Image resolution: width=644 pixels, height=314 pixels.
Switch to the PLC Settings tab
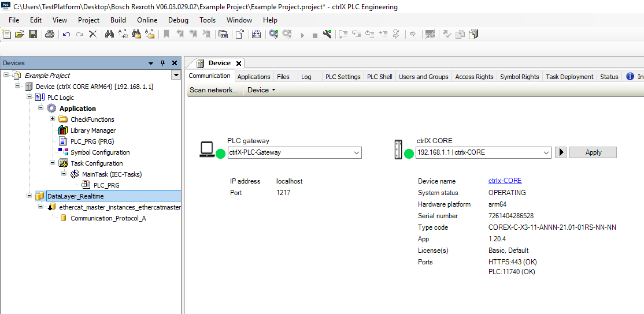[342, 77]
